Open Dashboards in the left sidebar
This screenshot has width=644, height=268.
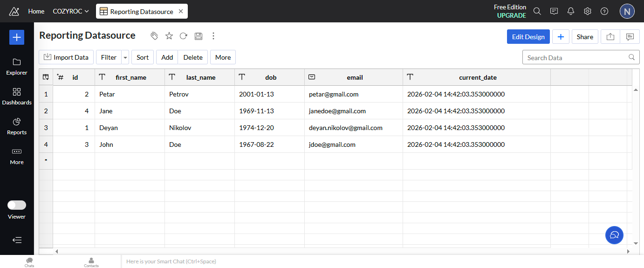pyautogui.click(x=17, y=96)
